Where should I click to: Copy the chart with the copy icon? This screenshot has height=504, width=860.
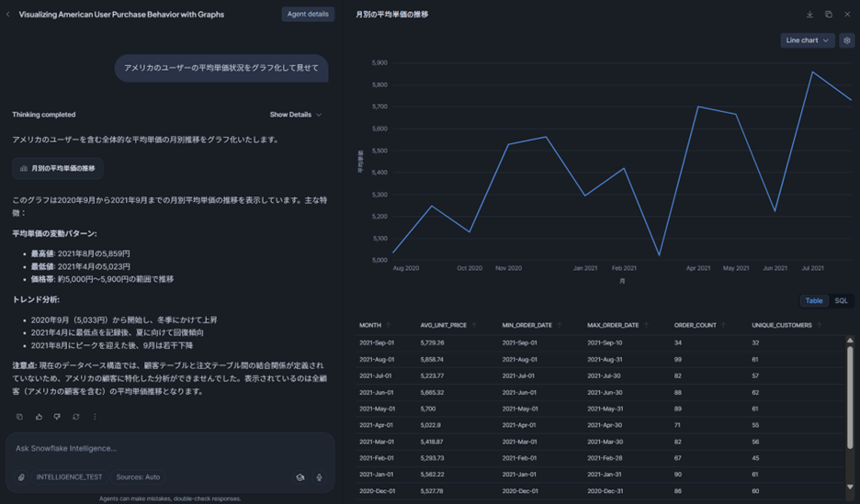828,15
